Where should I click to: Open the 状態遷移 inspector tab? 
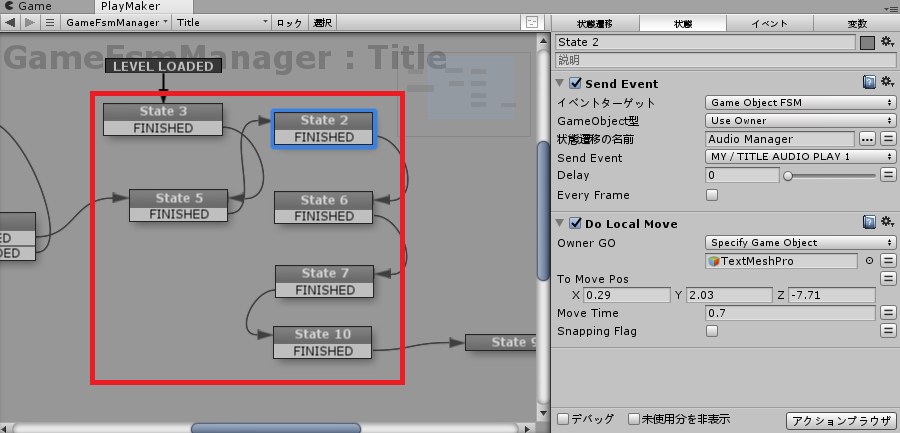[x=595, y=24]
